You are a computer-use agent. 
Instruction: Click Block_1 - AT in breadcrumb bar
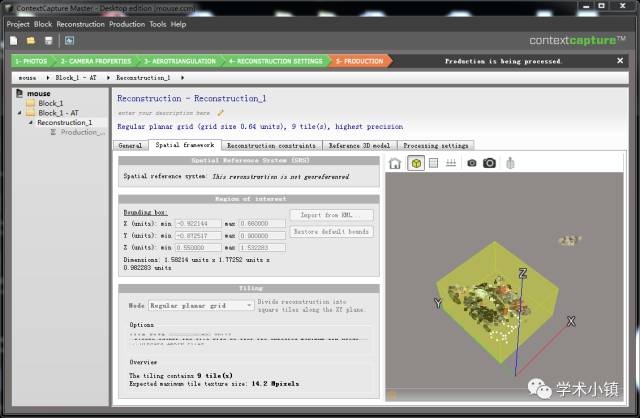[76, 78]
